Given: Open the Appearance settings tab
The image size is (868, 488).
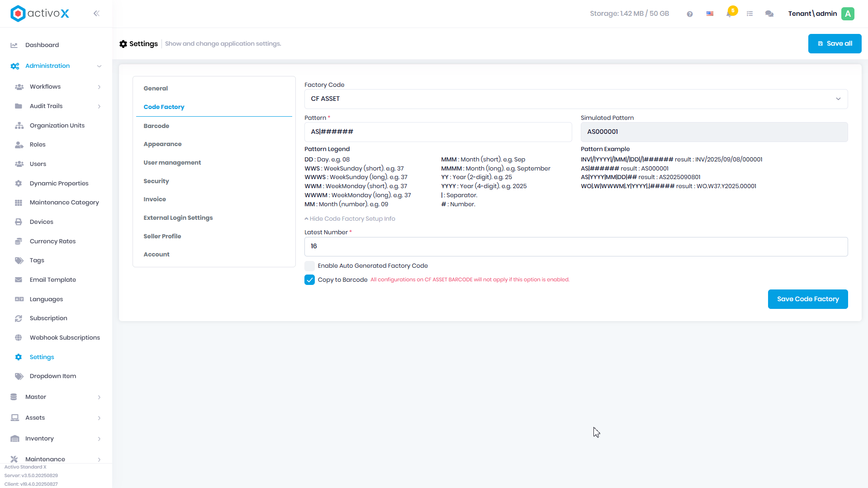Looking at the screenshot, I should pos(162,144).
